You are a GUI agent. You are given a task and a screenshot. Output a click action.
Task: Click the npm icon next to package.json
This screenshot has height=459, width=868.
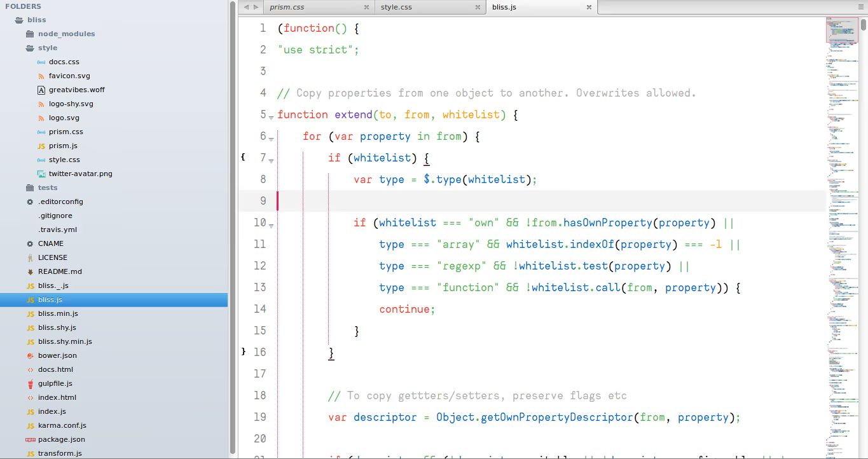coord(31,439)
